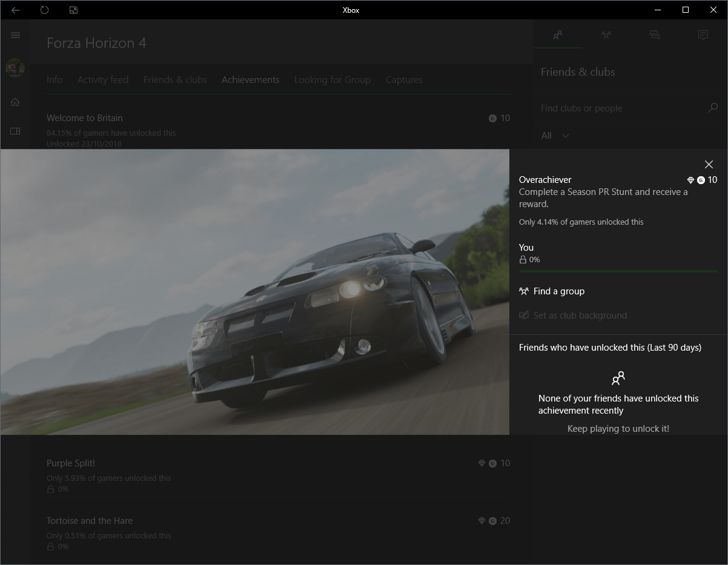Click the Only 4.14% of gamers unlocked this text
The image size is (728, 565).
point(581,222)
